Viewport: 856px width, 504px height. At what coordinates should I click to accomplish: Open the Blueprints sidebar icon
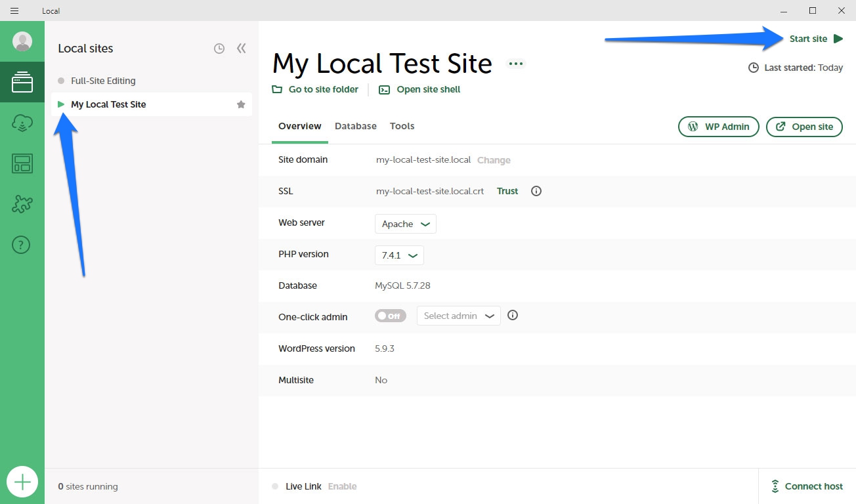coord(22,163)
